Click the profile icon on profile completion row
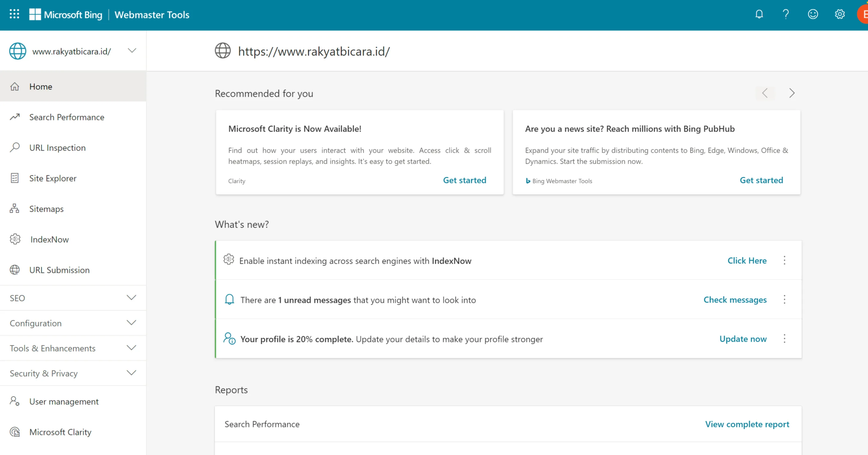 tap(229, 338)
